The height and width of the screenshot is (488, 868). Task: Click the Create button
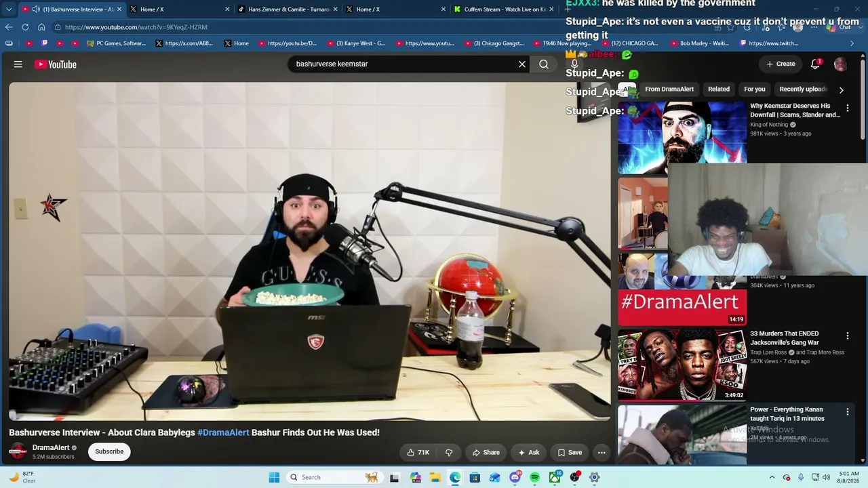pos(781,64)
